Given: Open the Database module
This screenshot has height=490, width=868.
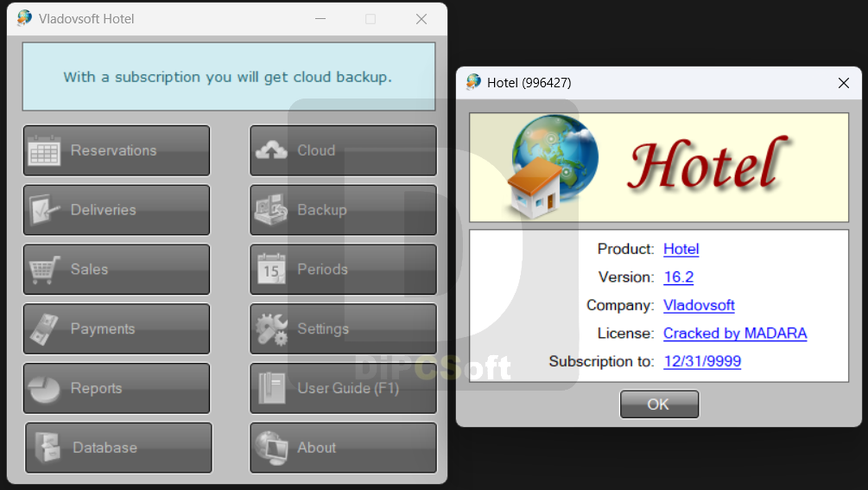Looking at the screenshot, I should 118,448.
